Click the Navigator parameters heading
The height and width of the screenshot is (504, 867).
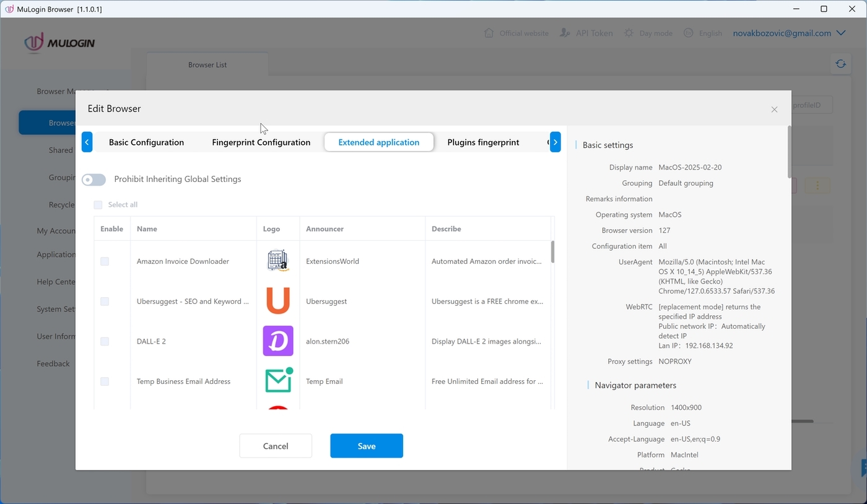[635, 385]
